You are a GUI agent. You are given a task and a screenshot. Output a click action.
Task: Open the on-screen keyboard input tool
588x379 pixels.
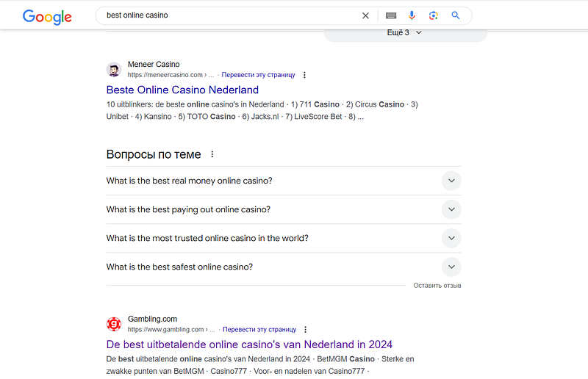click(391, 15)
